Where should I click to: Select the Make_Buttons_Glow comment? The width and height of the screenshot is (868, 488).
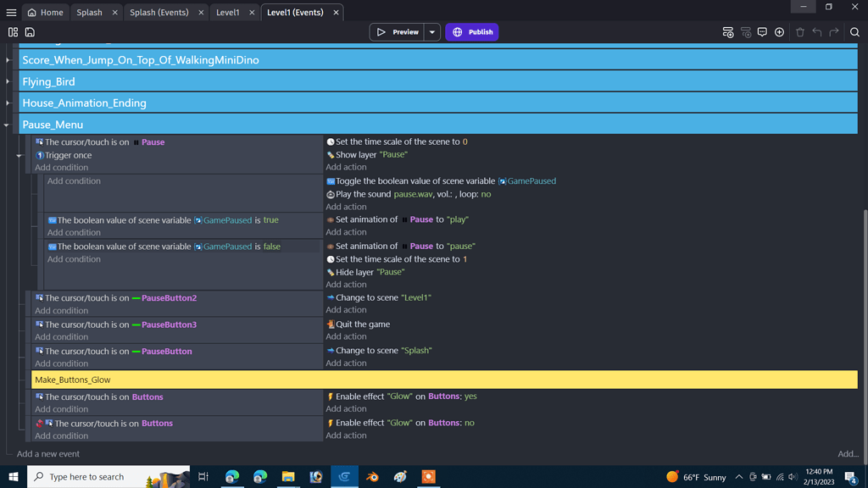(x=444, y=380)
